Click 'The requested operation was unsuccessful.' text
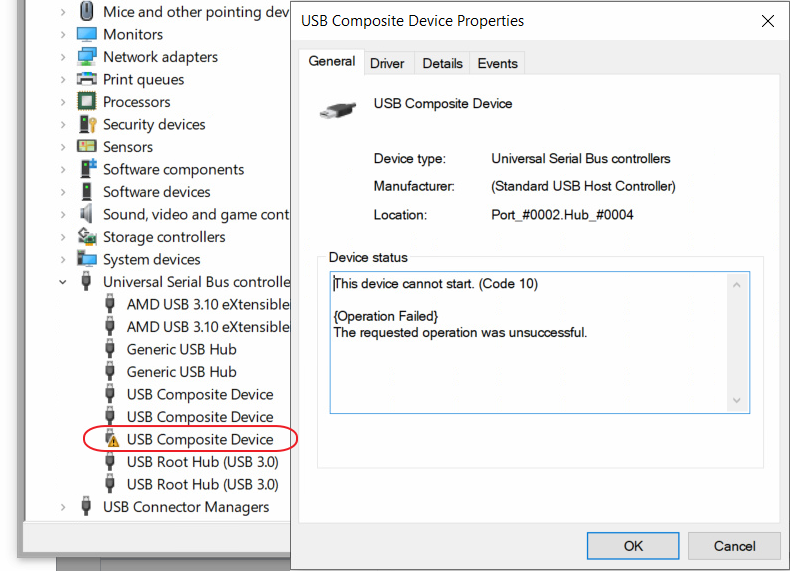The width and height of the screenshot is (790, 571). [460, 332]
